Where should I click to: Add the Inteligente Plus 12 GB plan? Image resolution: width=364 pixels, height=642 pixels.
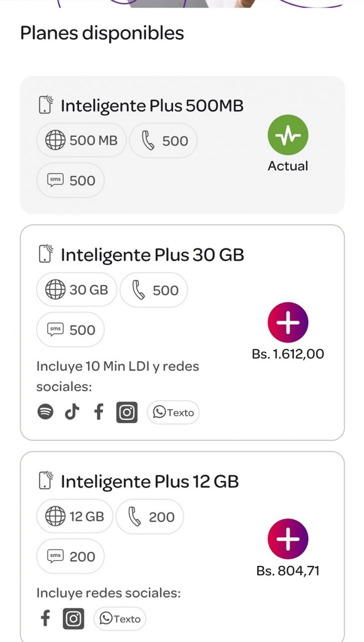288,539
